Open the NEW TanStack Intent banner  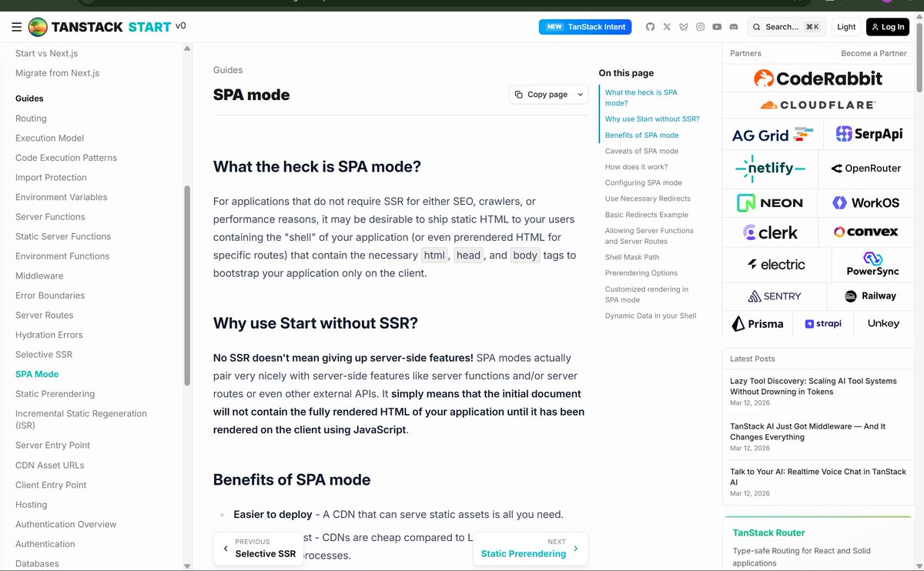coord(585,27)
